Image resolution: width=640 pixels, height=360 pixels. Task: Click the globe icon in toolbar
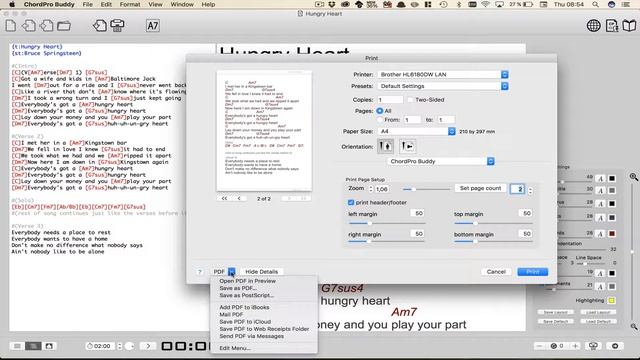pyautogui.click(x=593, y=26)
